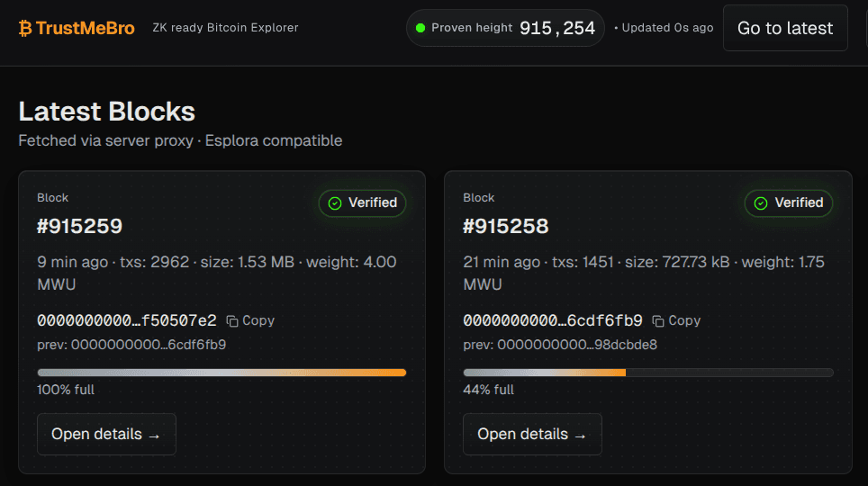The height and width of the screenshot is (486, 868).
Task: Select the proven height number 915,254
Action: [x=557, y=28]
